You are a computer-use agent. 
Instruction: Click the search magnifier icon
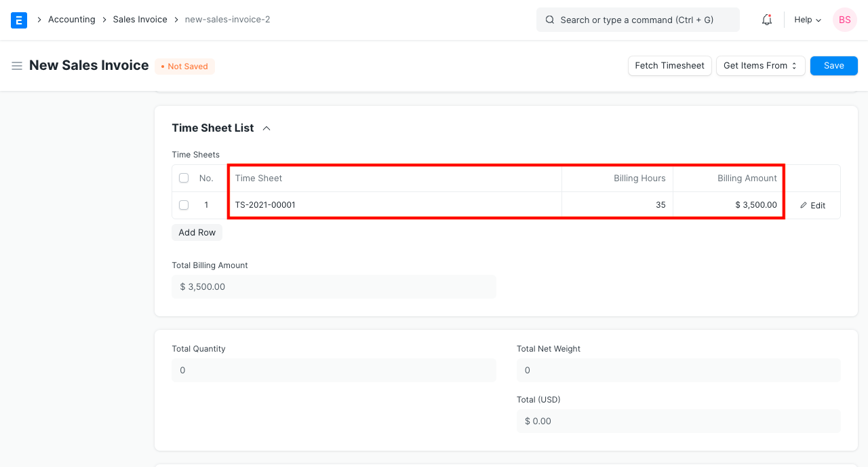[550, 20]
